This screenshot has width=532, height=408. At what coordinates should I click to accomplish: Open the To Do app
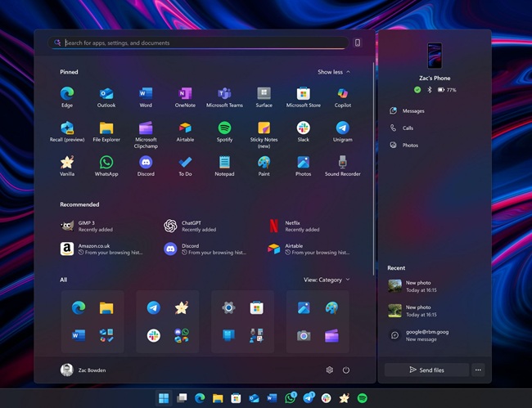185,166
